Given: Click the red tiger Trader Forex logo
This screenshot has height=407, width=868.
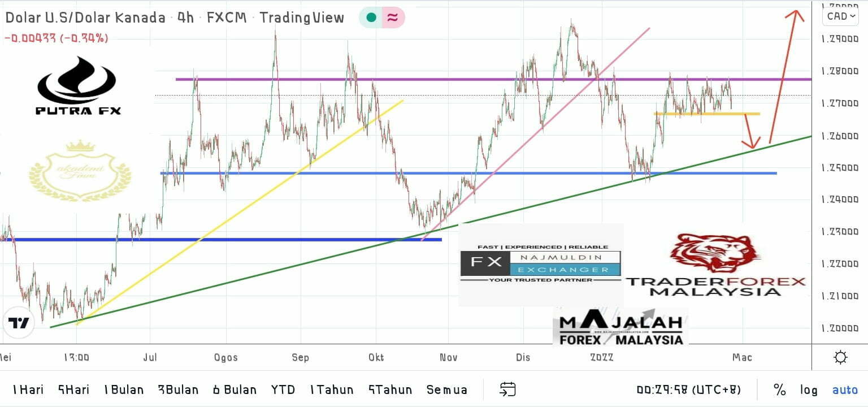Looking at the screenshot, I should click(x=715, y=253).
